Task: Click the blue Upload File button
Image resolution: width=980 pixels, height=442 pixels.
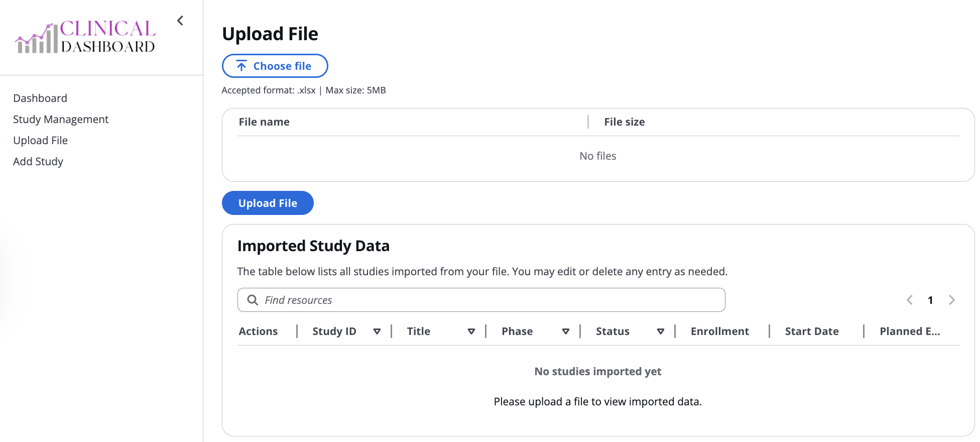Action: (x=268, y=203)
